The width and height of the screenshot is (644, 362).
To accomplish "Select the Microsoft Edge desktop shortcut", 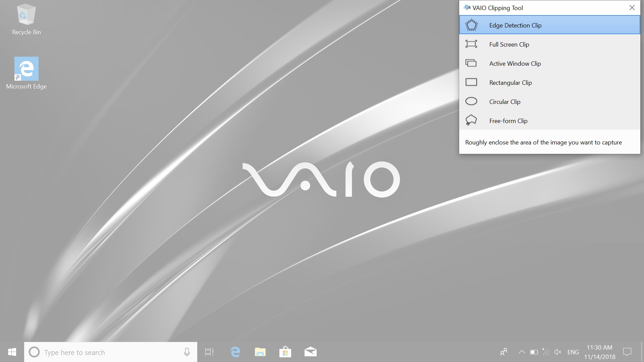I will pyautogui.click(x=26, y=73).
